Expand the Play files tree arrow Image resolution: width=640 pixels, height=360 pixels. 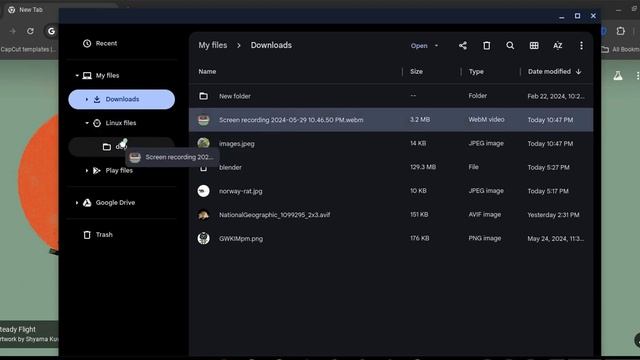click(x=87, y=171)
